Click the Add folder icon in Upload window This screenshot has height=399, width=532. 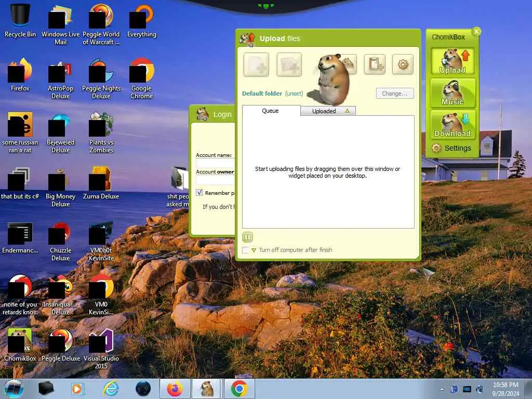pyautogui.click(x=289, y=64)
